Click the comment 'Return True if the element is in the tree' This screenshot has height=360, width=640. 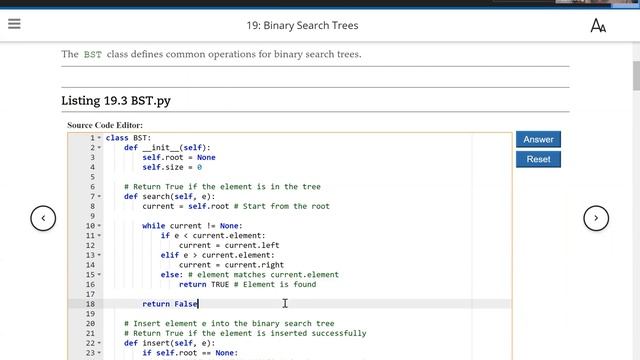coord(222,187)
